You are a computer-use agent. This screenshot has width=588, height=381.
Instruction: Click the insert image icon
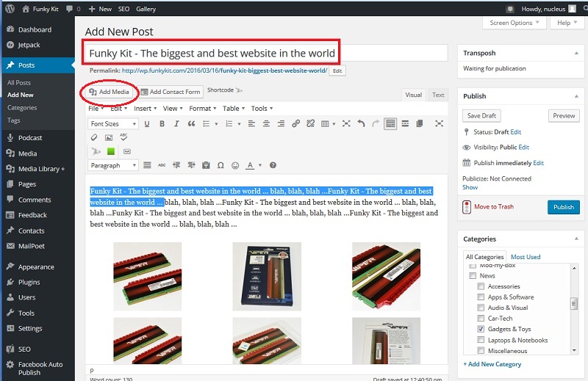(x=109, y=137)
